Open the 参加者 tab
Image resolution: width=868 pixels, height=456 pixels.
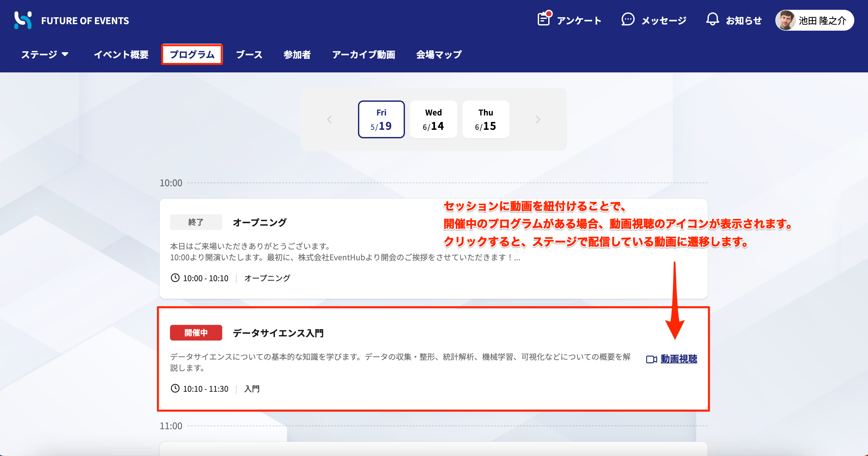tap(297, 54)
